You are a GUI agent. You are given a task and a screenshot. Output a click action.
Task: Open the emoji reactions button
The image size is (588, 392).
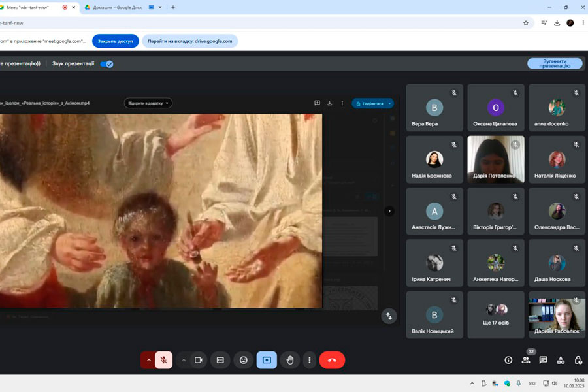click(x=244, y=360)
